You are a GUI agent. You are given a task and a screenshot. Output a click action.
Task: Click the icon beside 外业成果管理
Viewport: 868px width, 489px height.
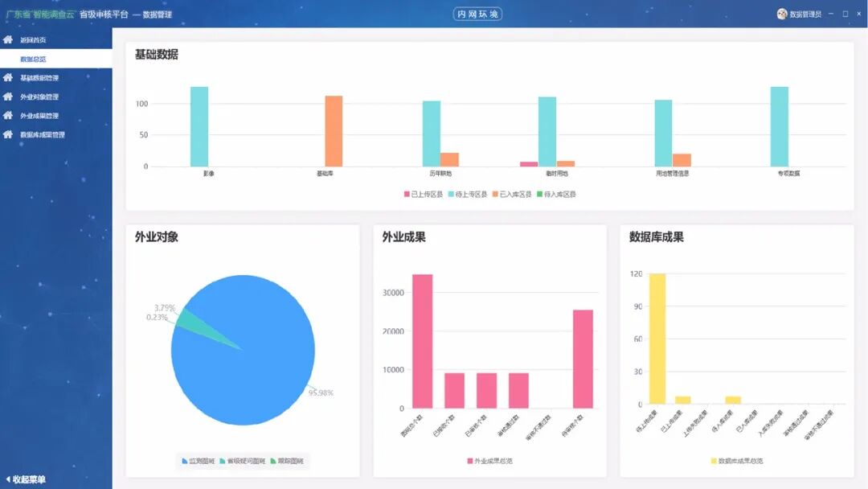pyautogui.click(x=8, y=115)
